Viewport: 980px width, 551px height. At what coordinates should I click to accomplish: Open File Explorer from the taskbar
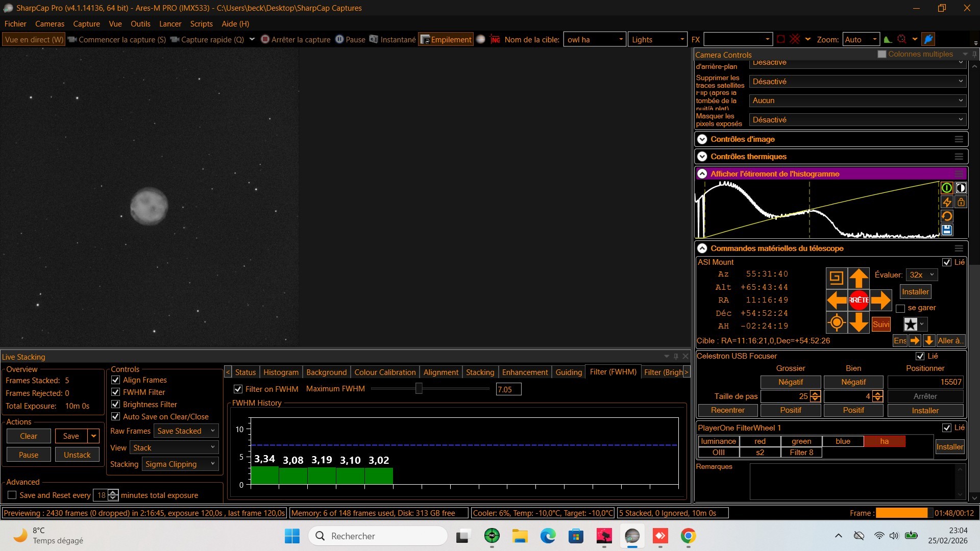tap(520, 536)
